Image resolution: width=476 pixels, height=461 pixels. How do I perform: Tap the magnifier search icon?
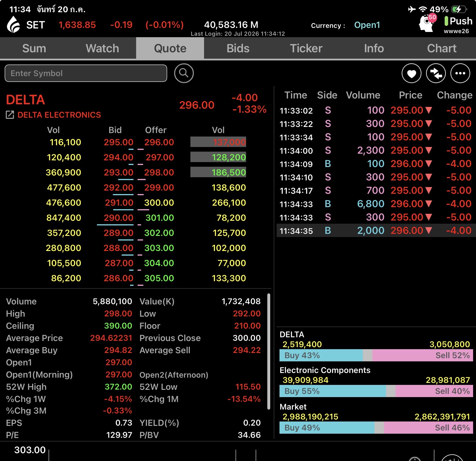(x=184, y=73)
